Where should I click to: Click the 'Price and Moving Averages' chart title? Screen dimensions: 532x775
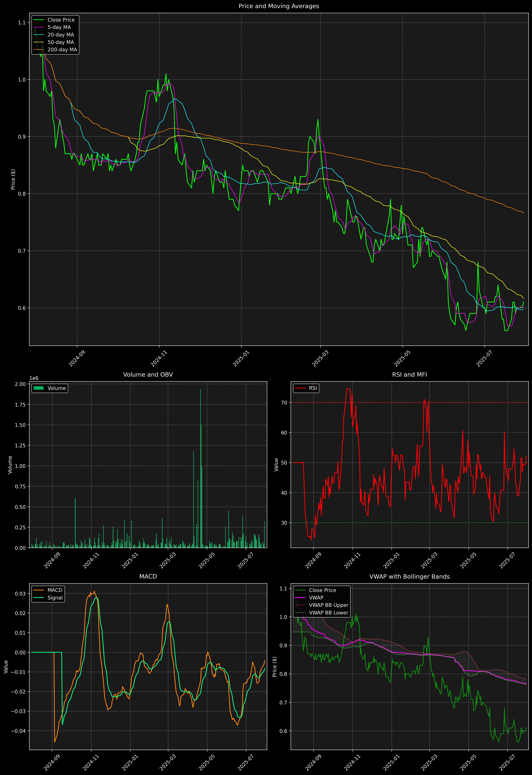pyautogui.click(x=279, y=6)
